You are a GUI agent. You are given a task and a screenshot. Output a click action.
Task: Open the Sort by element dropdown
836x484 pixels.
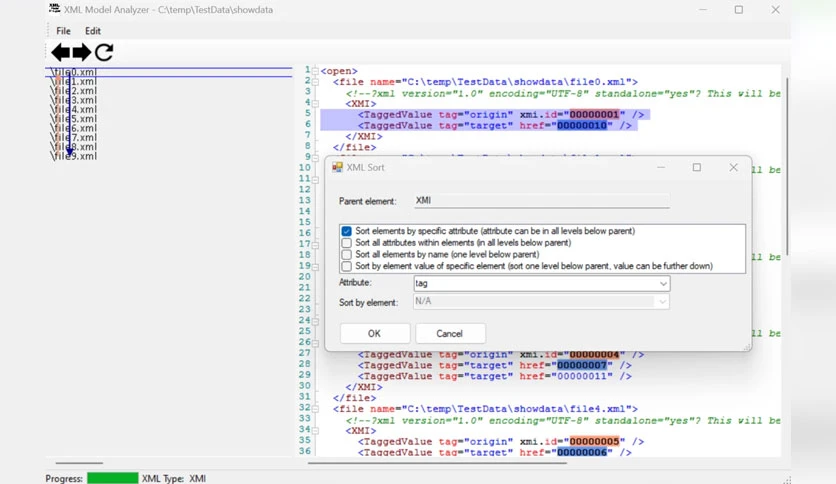coord(542,302)
